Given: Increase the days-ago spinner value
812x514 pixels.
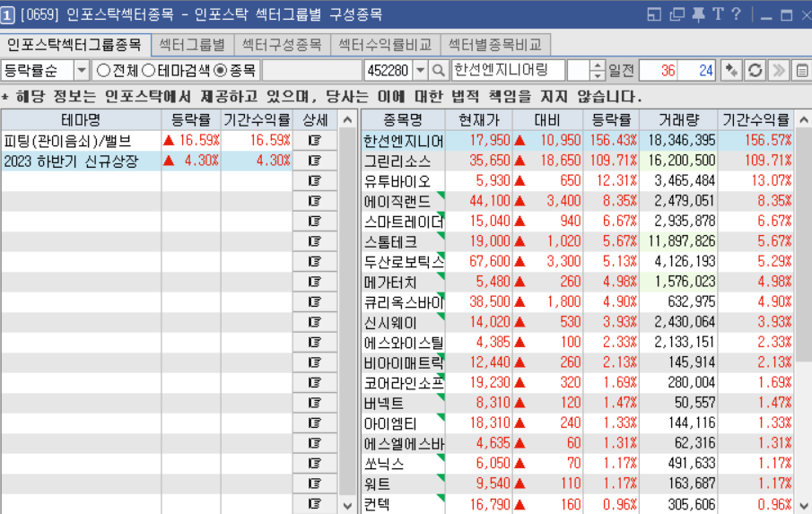Looking at the screenshot, I should 598,65.
